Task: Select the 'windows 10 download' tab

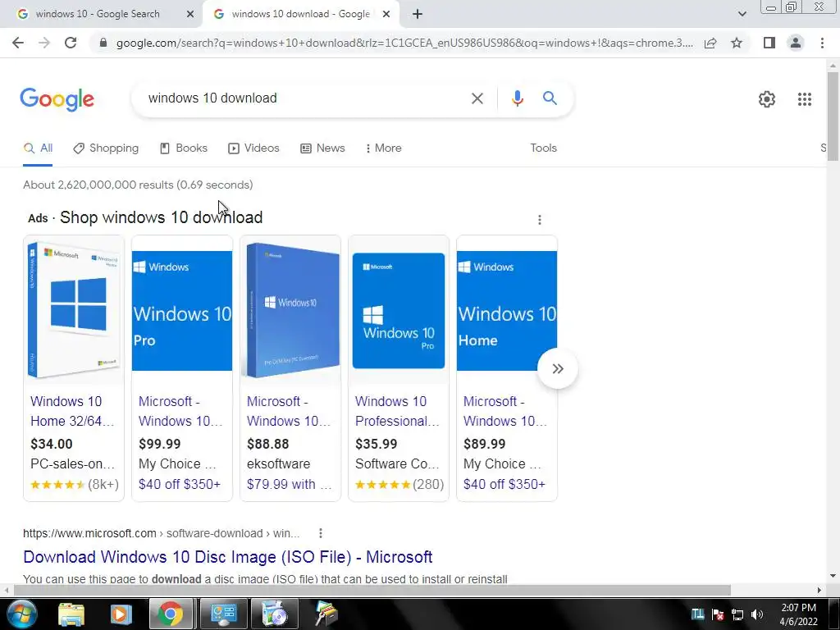Action: click(300, 15)
